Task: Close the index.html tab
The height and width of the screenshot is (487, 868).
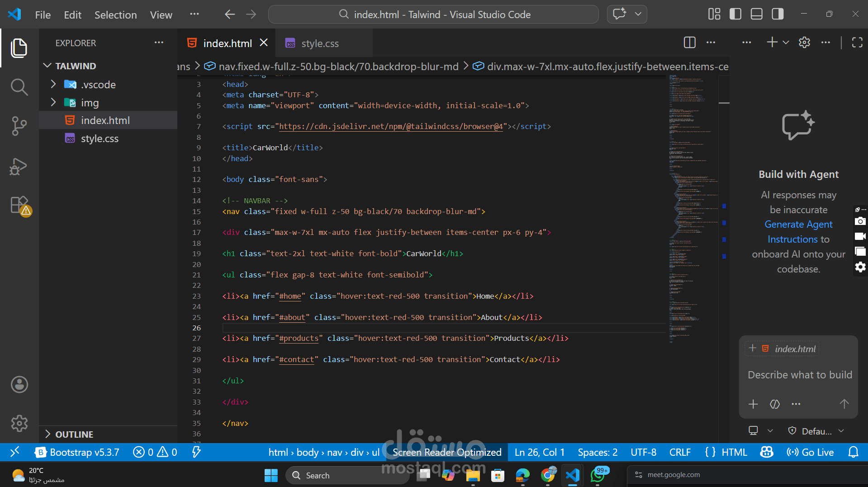Action: (264, 43)
